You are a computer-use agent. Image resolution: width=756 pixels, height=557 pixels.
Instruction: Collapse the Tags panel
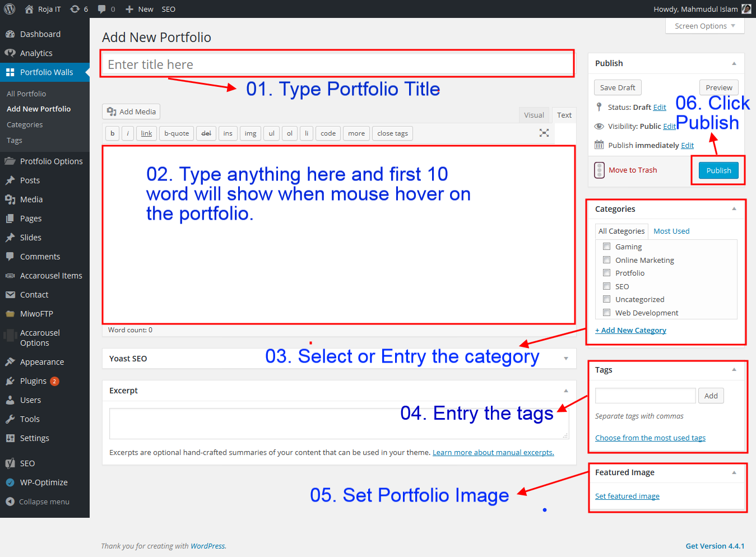tap(734, 370)
